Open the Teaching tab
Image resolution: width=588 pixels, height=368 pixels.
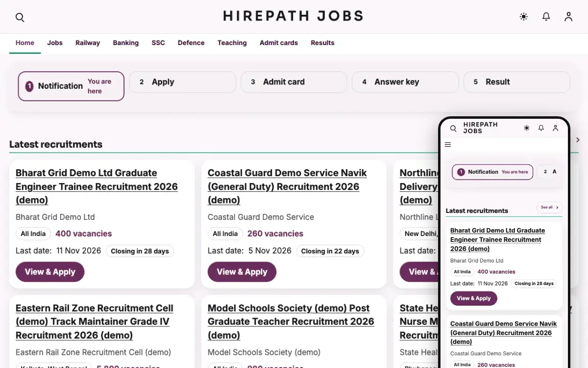click(232, 43)
